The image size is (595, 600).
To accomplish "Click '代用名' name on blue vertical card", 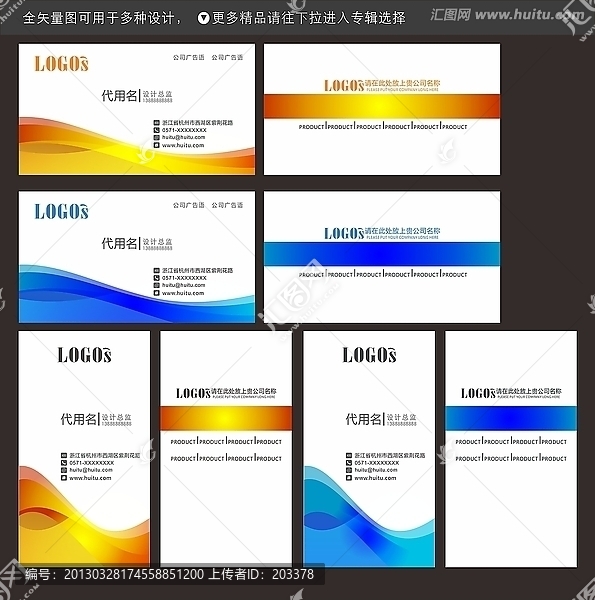I will tap(363, 419).
